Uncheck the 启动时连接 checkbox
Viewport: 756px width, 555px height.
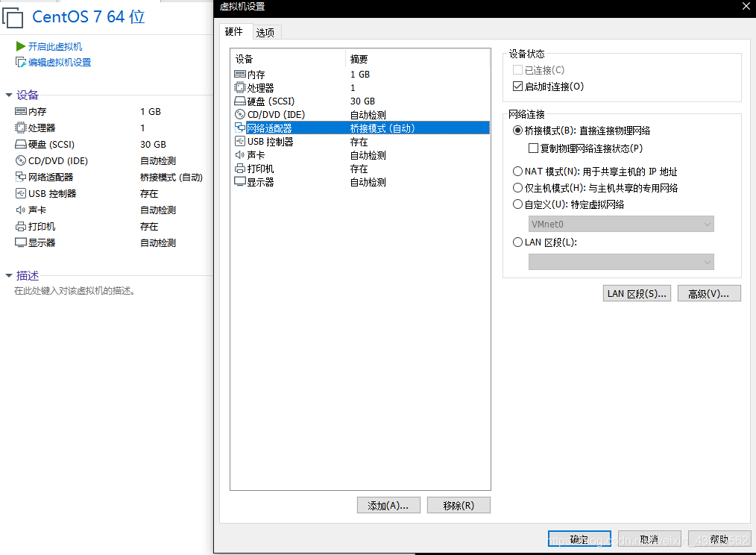point(517,85)
